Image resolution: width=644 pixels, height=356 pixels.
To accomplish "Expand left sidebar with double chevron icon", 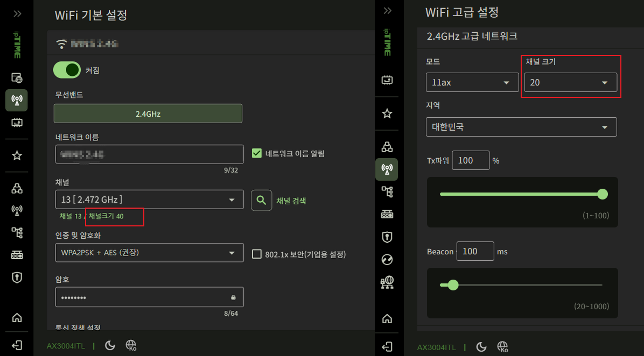I will point(17,13).
